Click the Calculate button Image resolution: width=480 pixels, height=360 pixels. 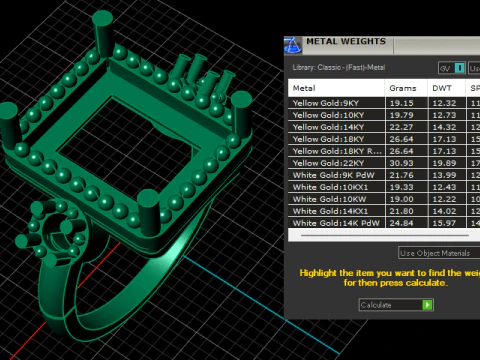[x=396, y=305]
